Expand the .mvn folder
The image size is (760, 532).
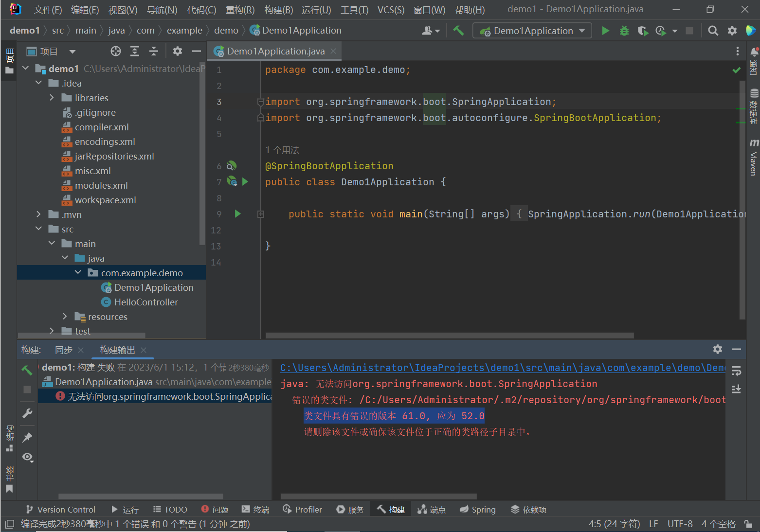click(x=39, y=214)
